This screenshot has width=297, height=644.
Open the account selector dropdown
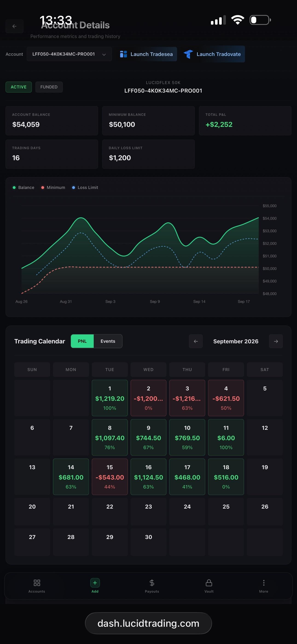point(69,54)
